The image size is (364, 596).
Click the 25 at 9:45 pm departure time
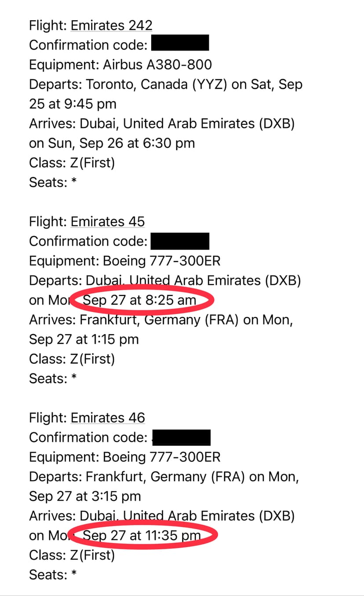(73, 104)
